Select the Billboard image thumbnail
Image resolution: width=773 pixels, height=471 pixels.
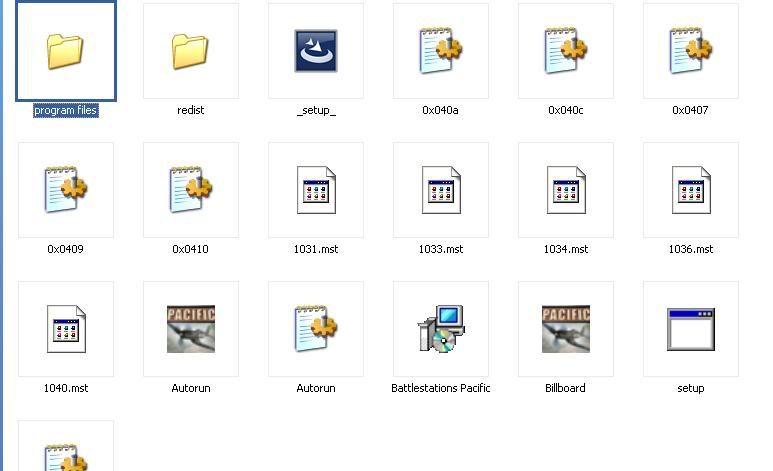coord(565,329)
